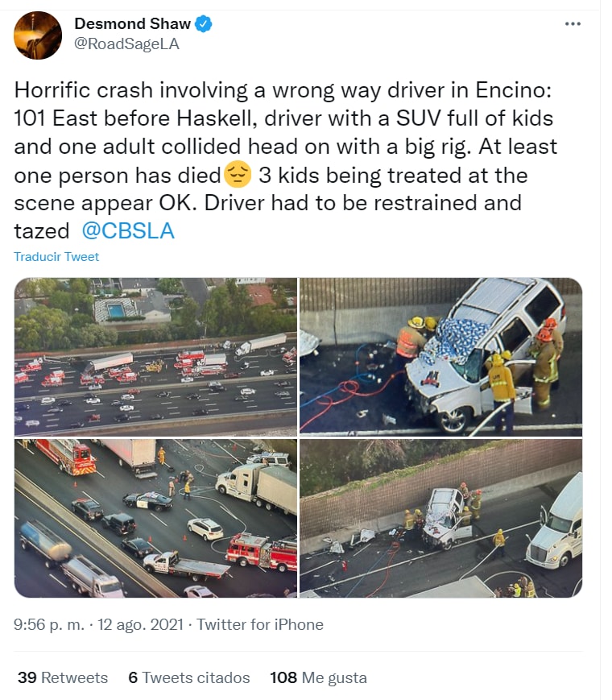Click the 12 ago. 2021 date
Viewport: 612px width, 700px height.
[140, 624]
